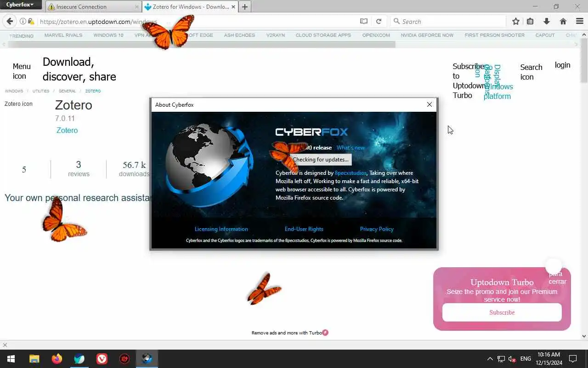Open the Privacy Policy link
The height and width of the screenshot is (368, 588).
(x=377, y=229)
